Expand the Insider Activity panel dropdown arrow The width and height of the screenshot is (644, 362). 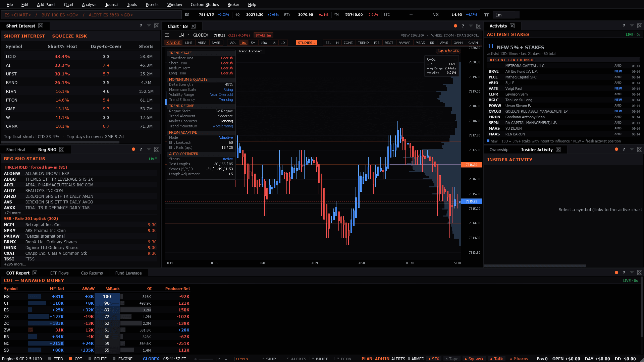click(x=632, y=149)
